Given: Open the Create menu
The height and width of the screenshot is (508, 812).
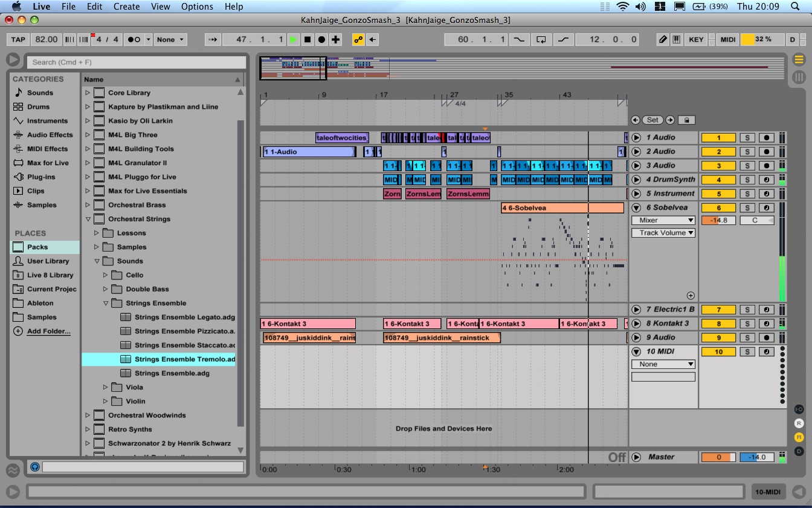Looking at the screenshot, I should [126, 7].
